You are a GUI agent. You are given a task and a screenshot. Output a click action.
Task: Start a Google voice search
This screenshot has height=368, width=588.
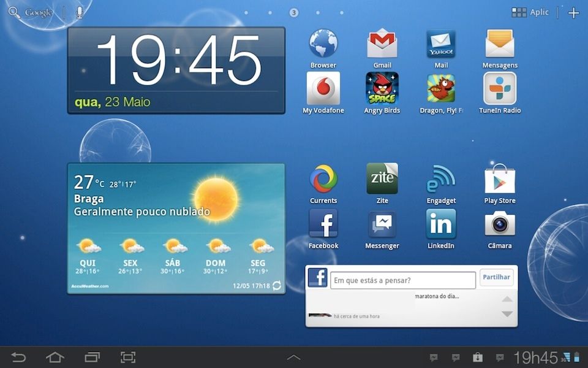click(x=79, y=10)
